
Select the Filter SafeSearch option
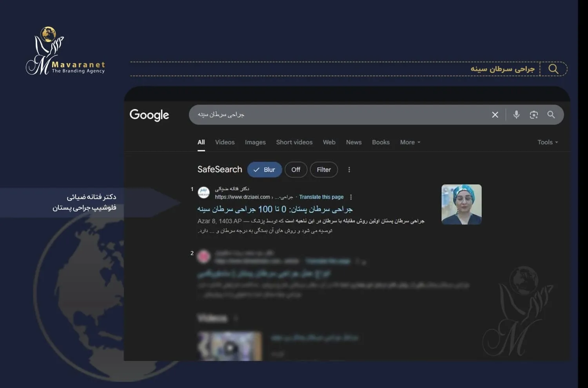[324, 170]
